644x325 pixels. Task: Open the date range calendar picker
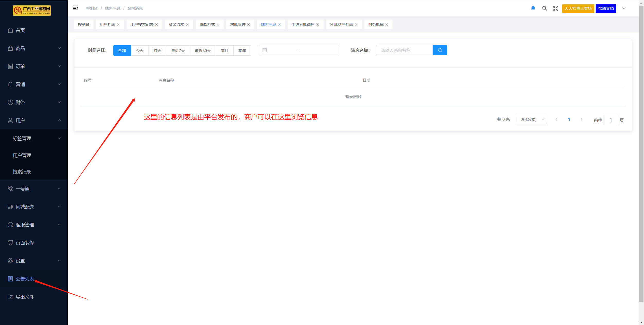click(299, 50)
